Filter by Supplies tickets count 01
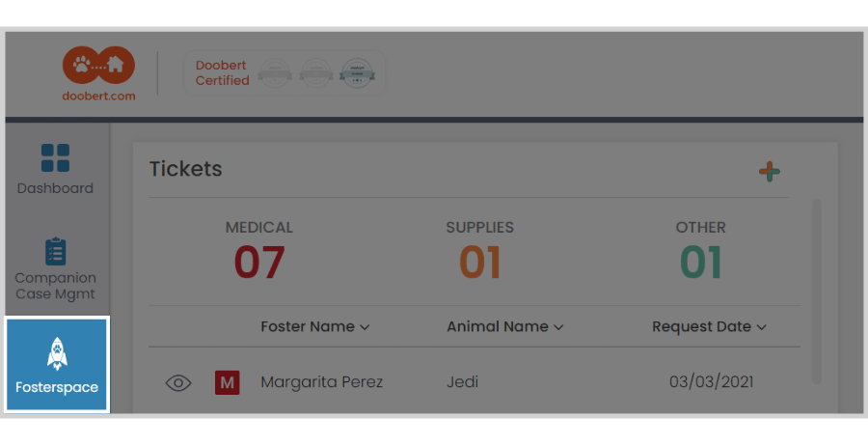 479,263
